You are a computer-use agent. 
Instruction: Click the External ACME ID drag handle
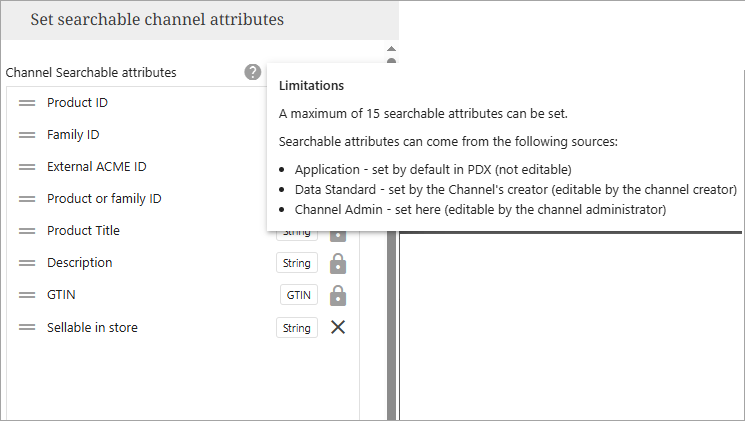(x=27, y=167)
